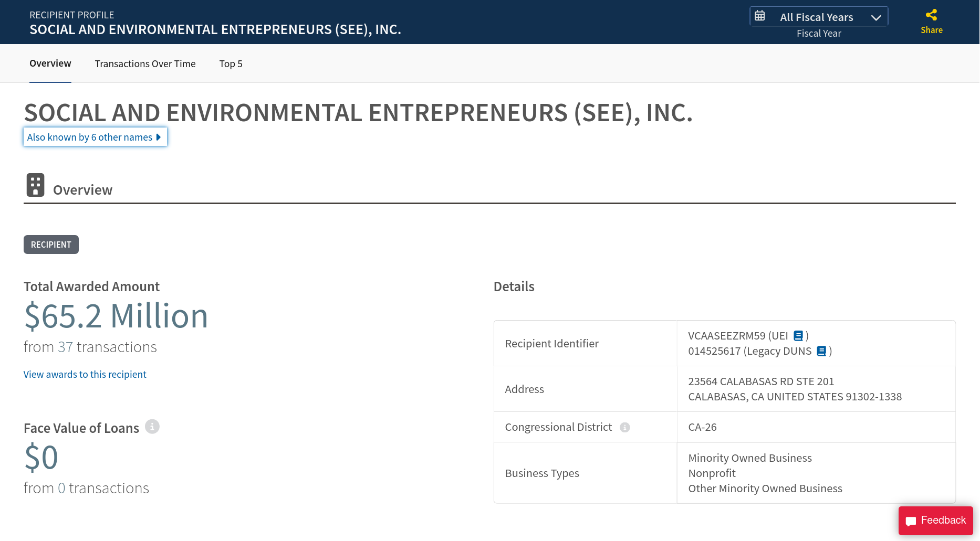The width and height of the screenshot is (980, 541).
Task: Click the 37 transactions count
Action: click(x=65, y=347)
